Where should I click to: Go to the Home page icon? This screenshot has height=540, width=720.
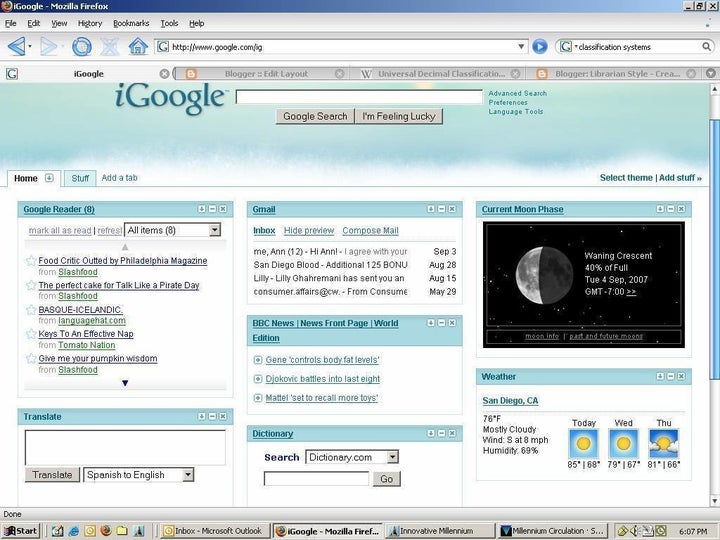(x=138, y=46)
